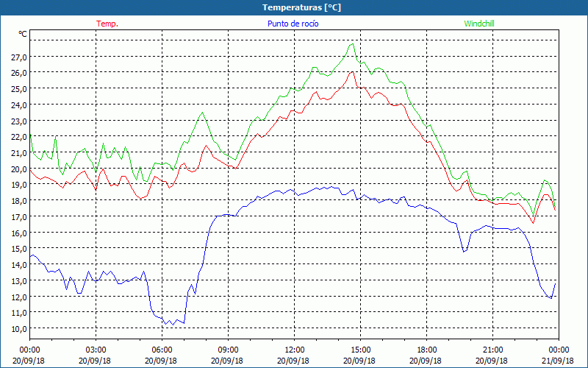Click the 20/09/18 date under 09:00
The height and width of the screenshot is (368, 588).
click(227, 361)
